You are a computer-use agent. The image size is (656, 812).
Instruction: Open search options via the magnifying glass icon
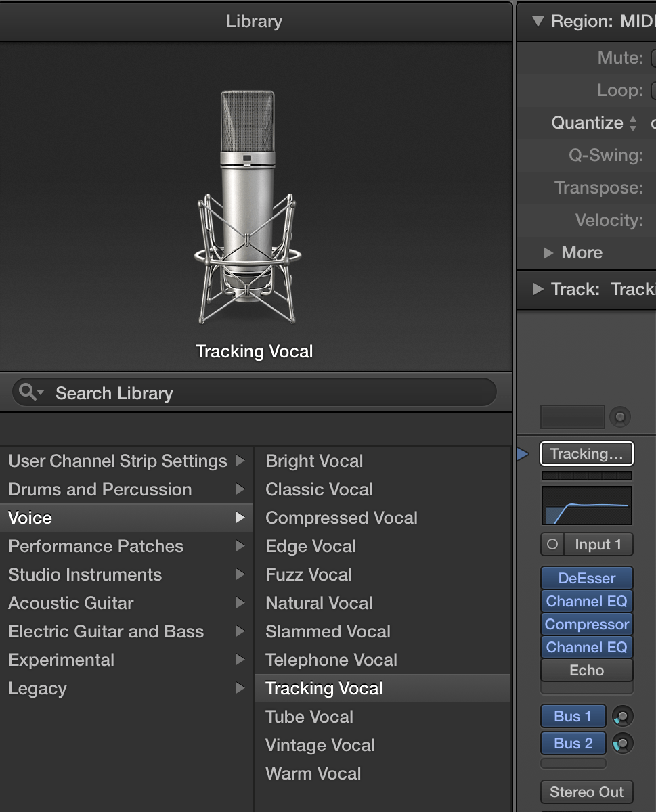(28, 392)
